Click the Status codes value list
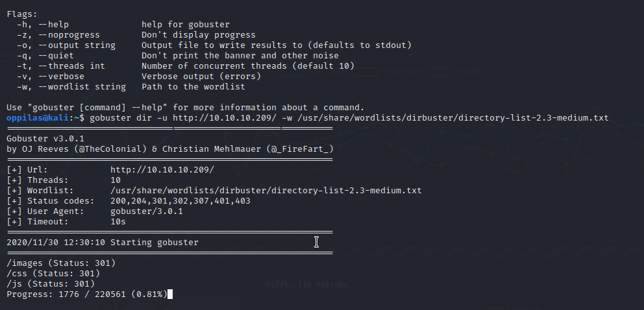644x310 pixels. [x=180, y=201]
